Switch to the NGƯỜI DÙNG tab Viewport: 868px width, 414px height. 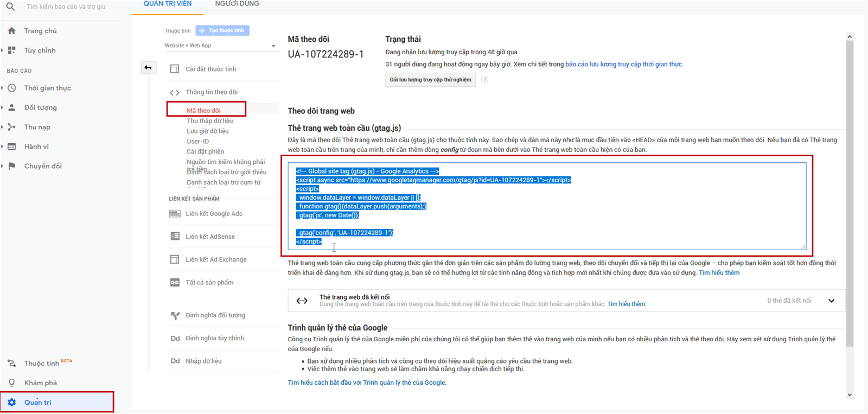tap(237, 4)
